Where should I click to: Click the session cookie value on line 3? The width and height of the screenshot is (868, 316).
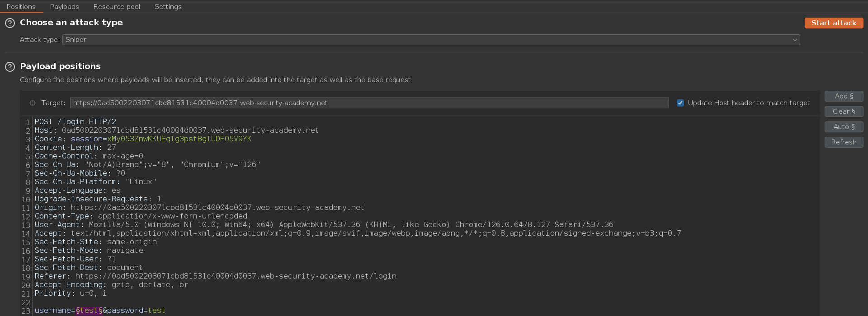point(179,139)
